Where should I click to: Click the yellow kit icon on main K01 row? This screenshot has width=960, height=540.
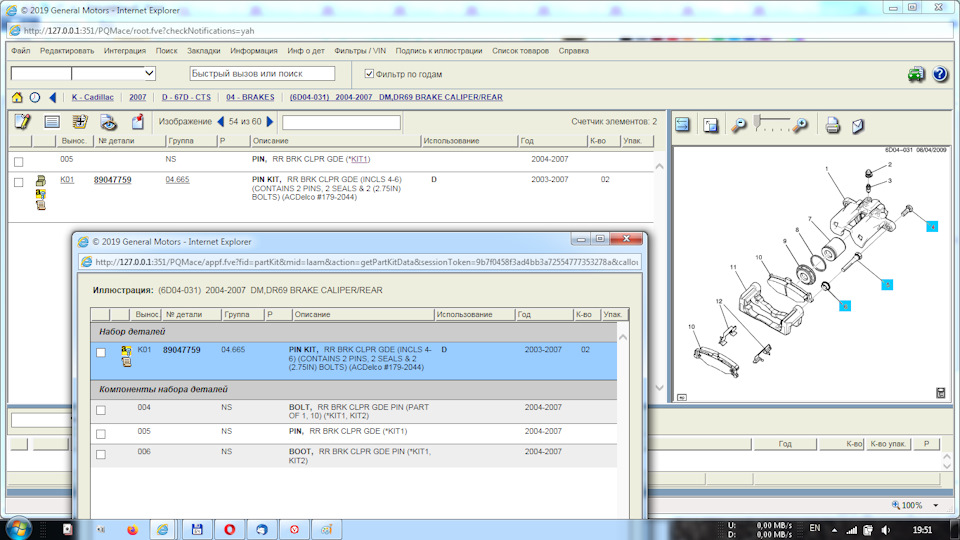(x=40, y=194)
